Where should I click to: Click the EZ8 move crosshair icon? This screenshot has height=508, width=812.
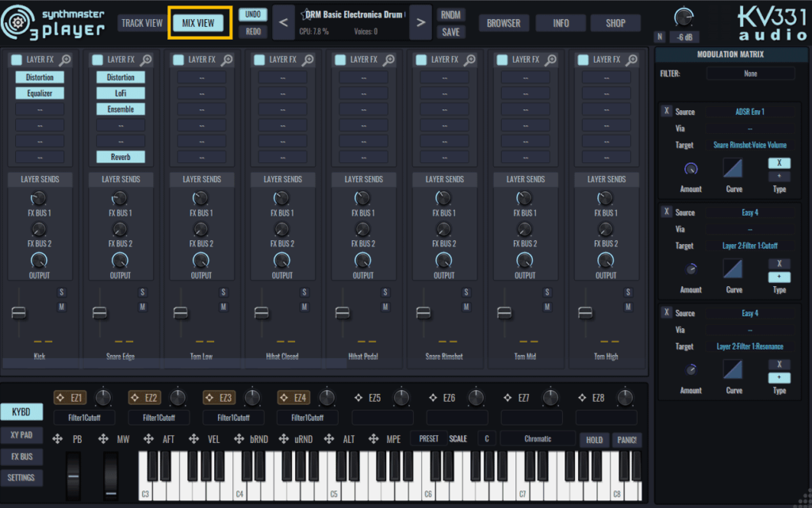click(x=582, y=398)
